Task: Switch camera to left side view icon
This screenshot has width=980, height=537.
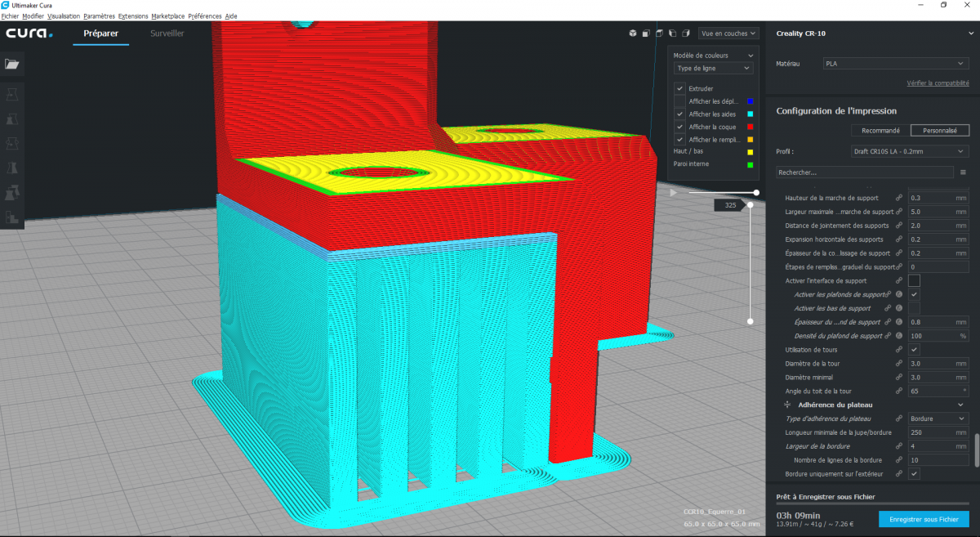Action: (672, 34)
